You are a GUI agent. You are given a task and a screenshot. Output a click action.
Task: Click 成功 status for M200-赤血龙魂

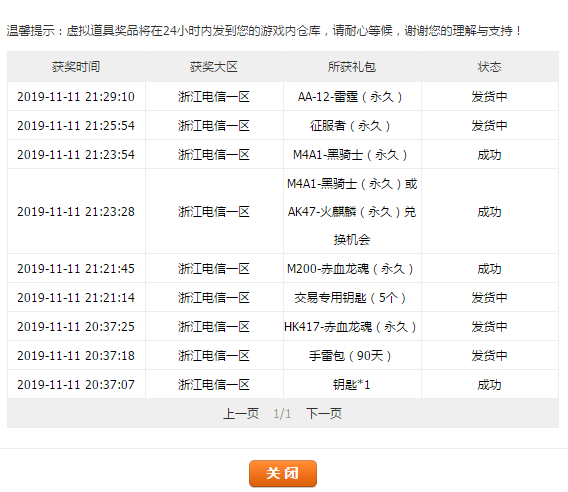(489, 268)
